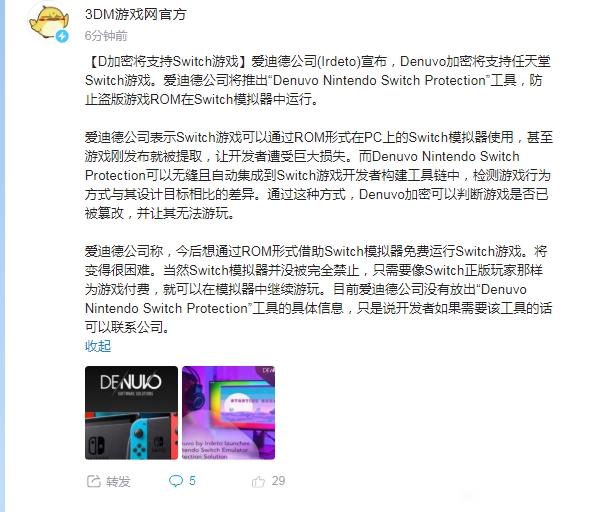This screenshot has height=512, width=590.
Task: Click the paragraph starting 爱迪德公司称，今后
Action: pyautogui.click(x=318, y=289)
